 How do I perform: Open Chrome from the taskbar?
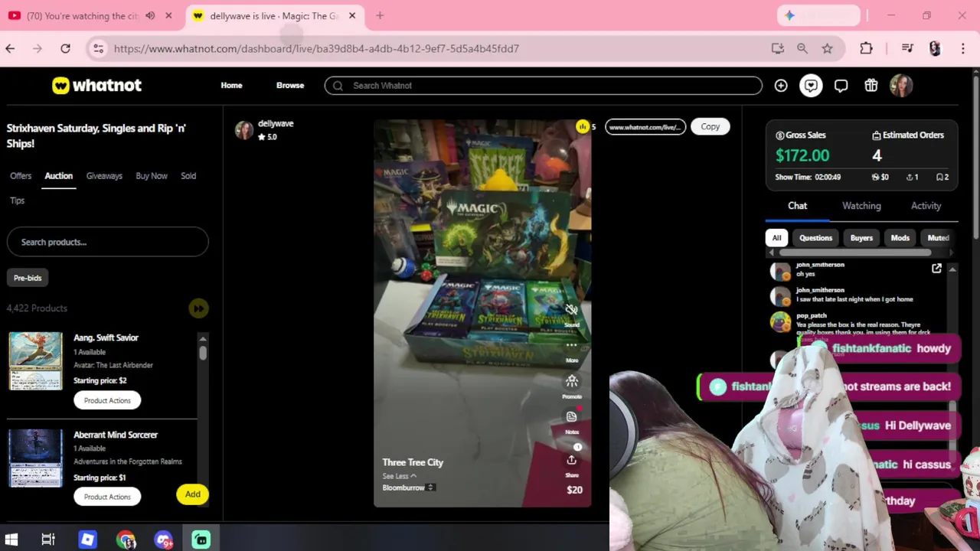point(126,540)
